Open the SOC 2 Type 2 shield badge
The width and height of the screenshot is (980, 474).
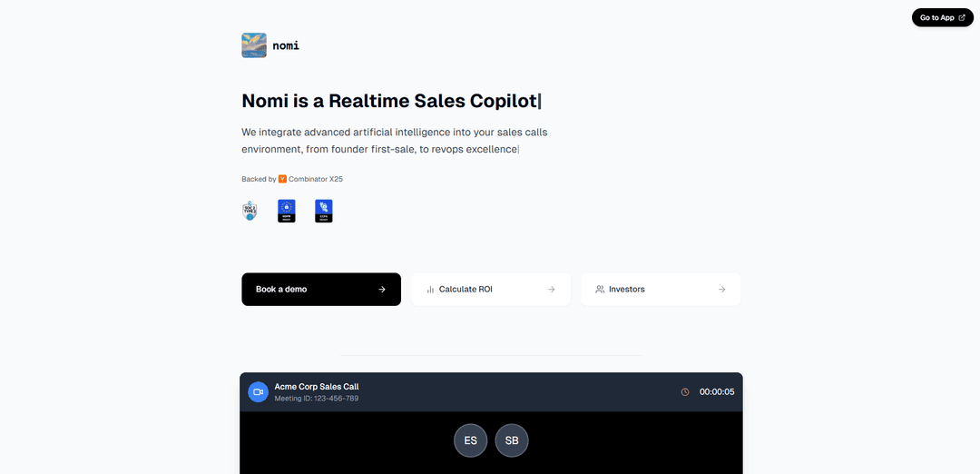click(250, 211)
